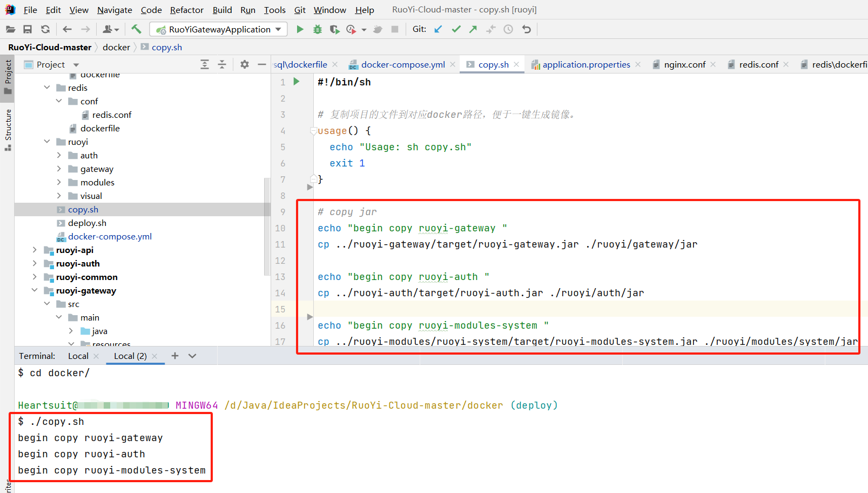Start debugging with the bug icon

(x=318, y=29)
